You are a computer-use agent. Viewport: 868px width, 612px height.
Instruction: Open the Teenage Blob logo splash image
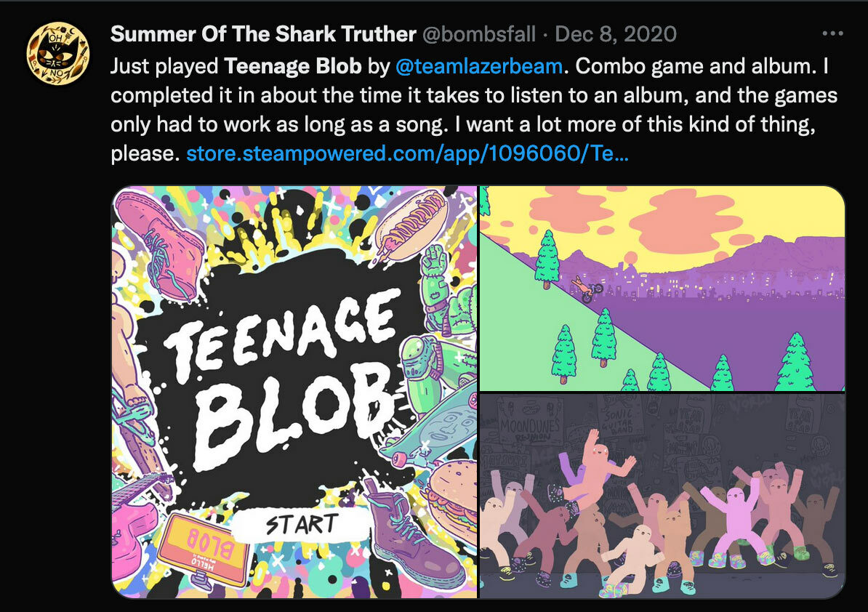(294, 392)
